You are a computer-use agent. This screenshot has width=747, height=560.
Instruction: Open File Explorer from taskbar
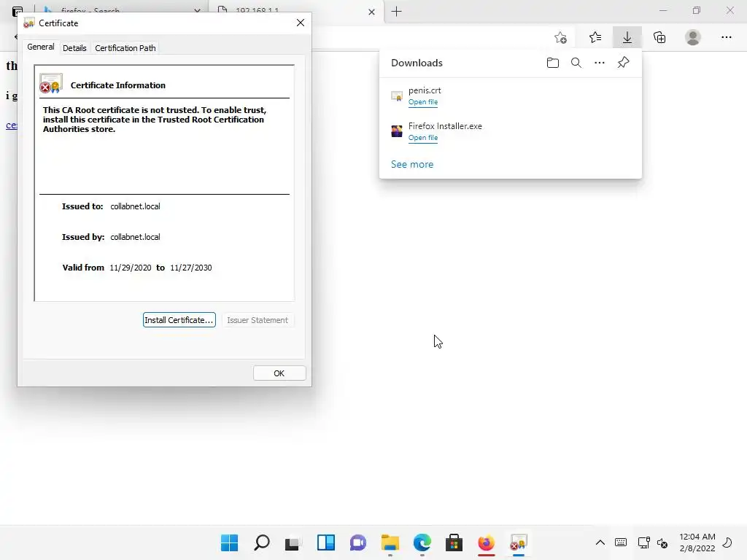click(390, 542)
